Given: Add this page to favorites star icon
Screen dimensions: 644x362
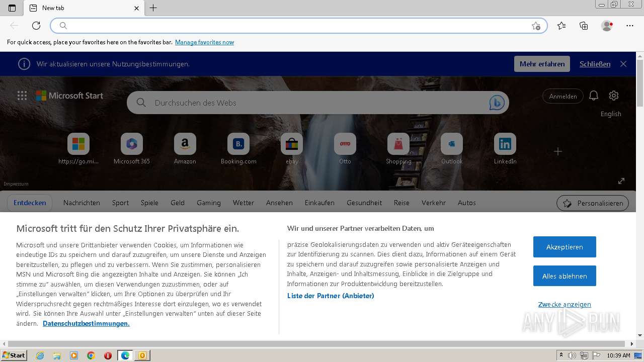Looking at the screenshot, I should click(536, 26).
